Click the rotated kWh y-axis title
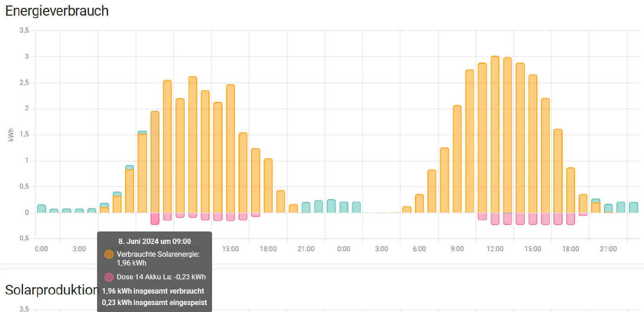 (x=11, y=135)
